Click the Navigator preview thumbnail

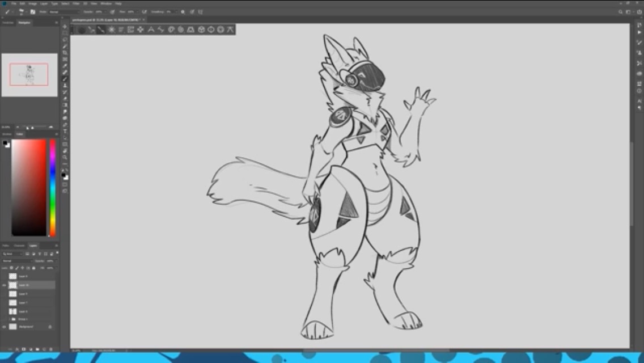(29, 75)
